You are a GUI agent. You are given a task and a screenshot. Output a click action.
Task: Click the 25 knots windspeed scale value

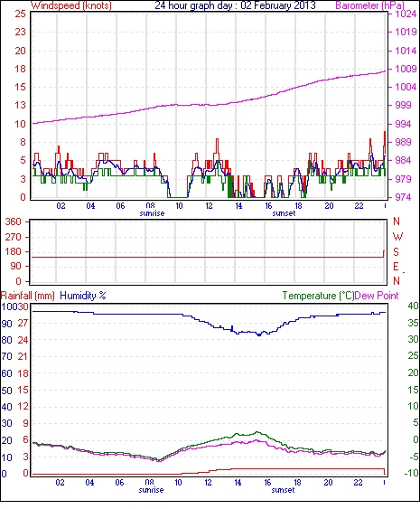(20, 14)
